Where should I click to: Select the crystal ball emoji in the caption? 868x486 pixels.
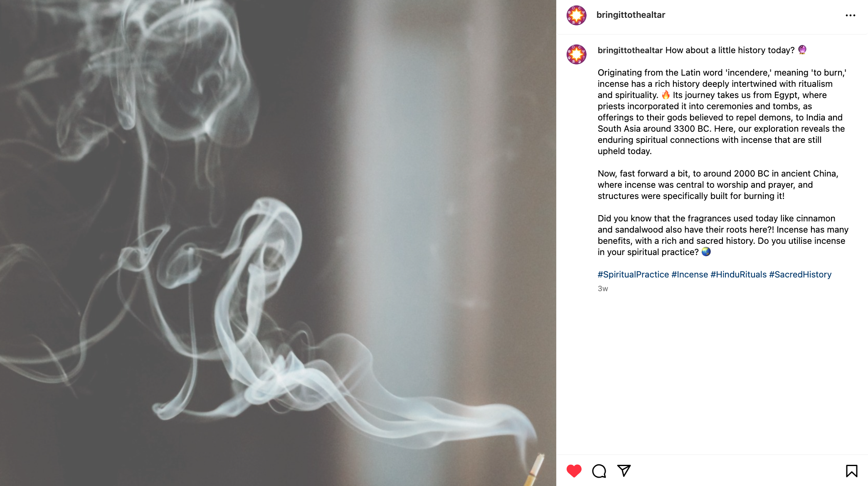point(802,50)
